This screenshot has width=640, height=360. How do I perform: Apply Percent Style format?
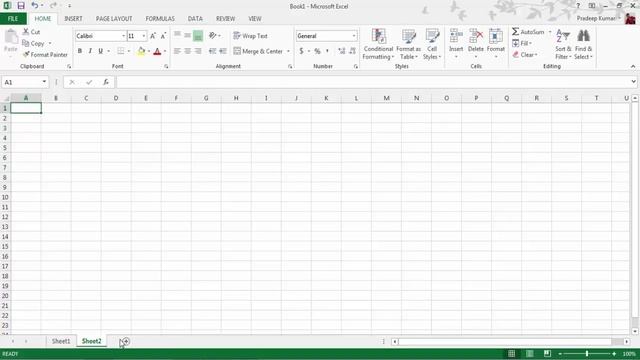[x=317, y=51]
